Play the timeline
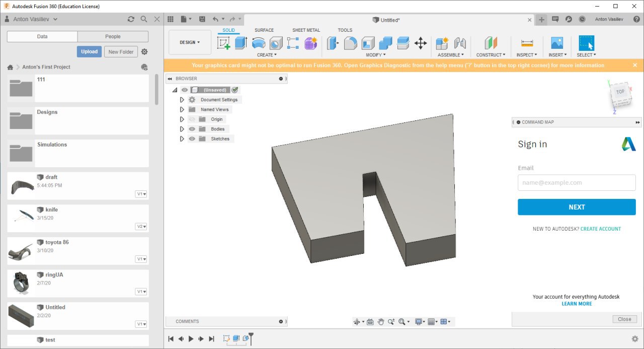This screenshot has height=349, width=644. [191, 339]
